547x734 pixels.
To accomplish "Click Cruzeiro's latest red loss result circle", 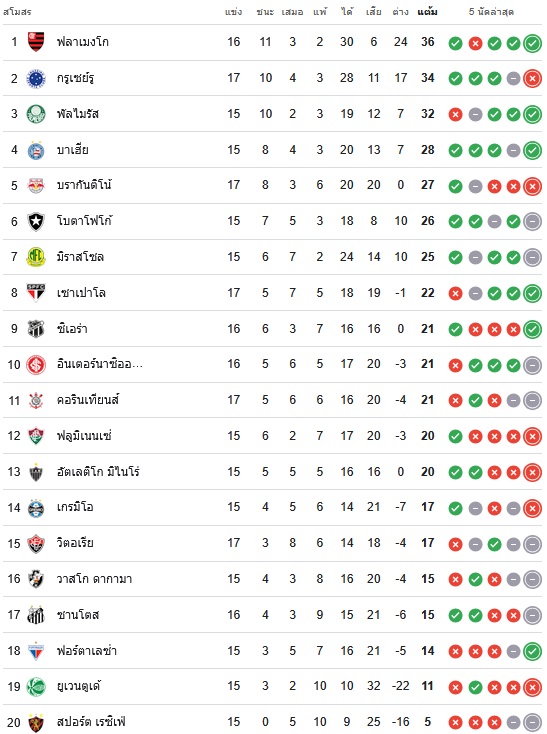I will pos(532,79).
